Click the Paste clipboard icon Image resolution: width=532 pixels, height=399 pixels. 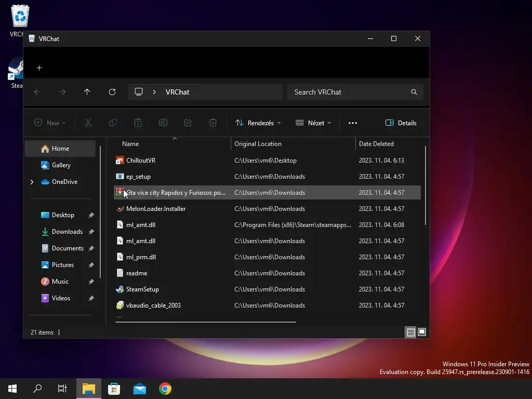138,123
